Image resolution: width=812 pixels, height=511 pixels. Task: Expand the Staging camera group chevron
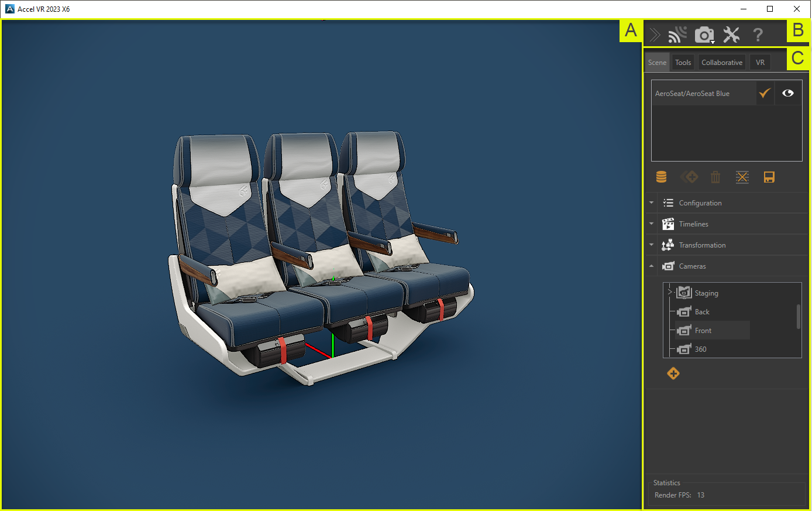tap(670, 291)
